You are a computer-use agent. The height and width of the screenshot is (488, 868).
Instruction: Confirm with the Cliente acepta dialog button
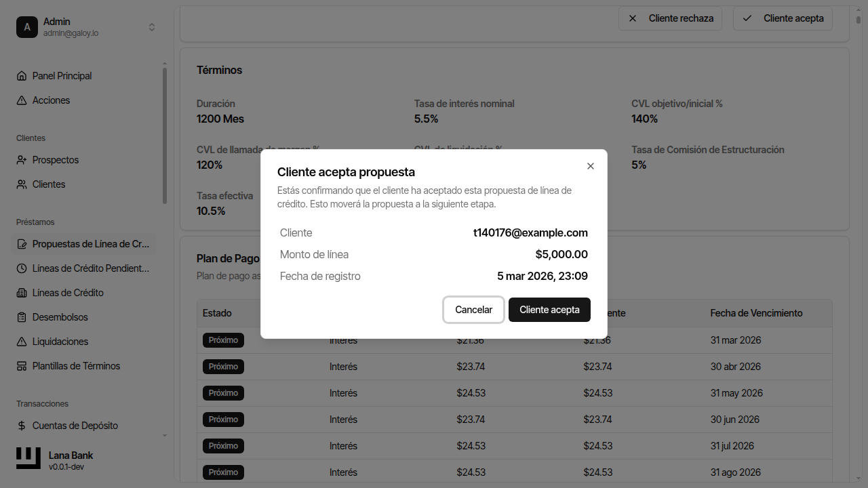click(x=549, y=310)
